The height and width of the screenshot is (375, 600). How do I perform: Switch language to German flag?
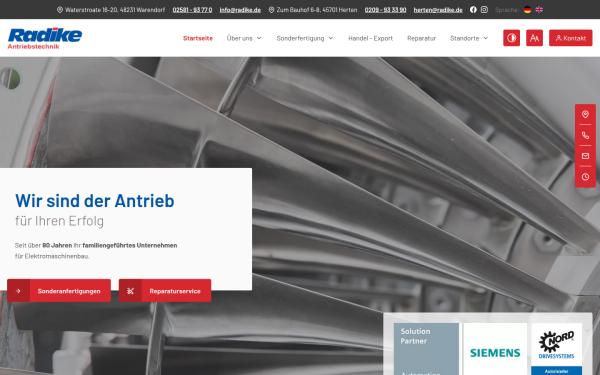(x=527, y=10)
